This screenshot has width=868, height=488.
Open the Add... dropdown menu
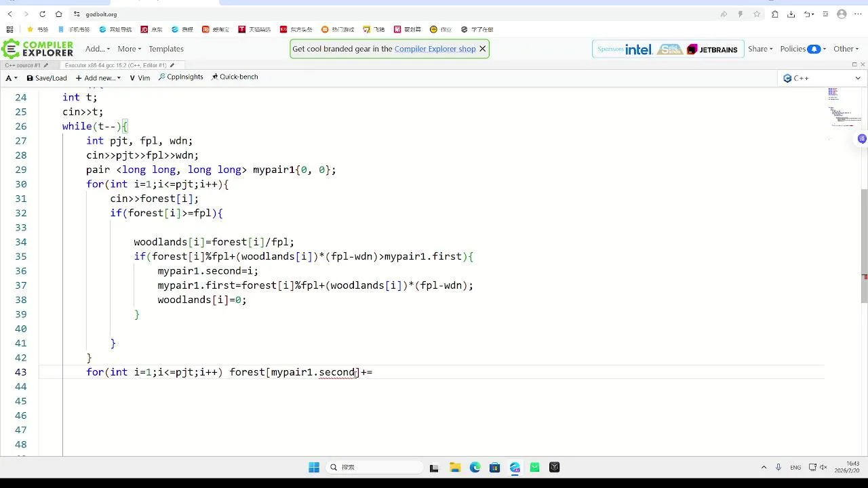click(96, 49)
